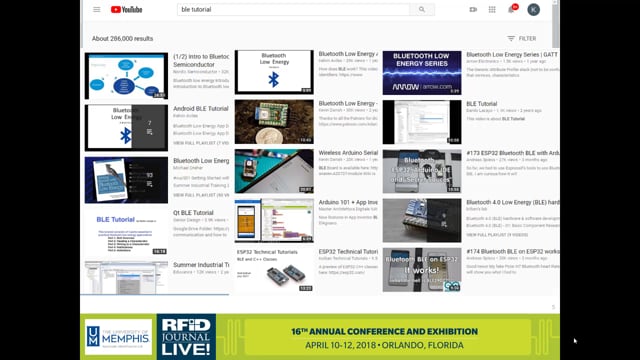Go to the YouTube home logo
The width and height of the screenshot is (640, 360).
coord(127,9)
